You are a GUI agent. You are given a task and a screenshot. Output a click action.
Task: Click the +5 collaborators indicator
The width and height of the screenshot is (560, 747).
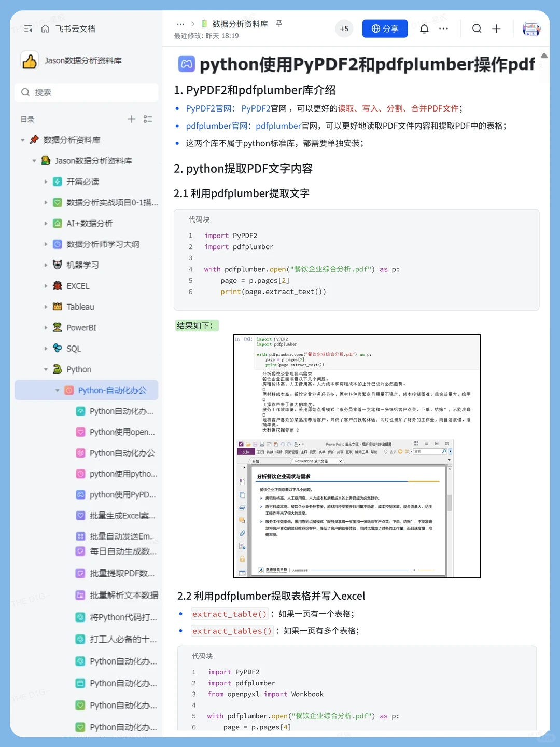click(x=344, y=29)
